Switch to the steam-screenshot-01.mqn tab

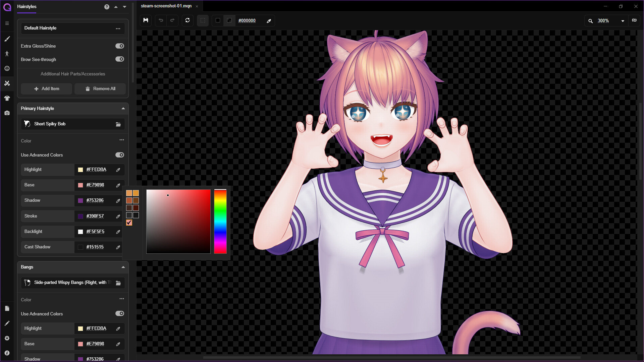click(x=166, y=6)
